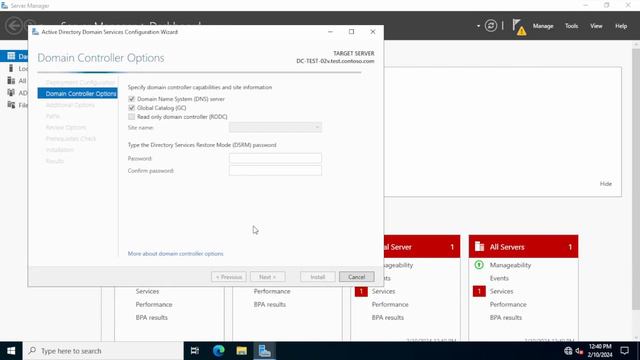The width and height of the screenshot is (640, 360).
Task: Open Events in the All Servers tile
Action: coord(499,278)
